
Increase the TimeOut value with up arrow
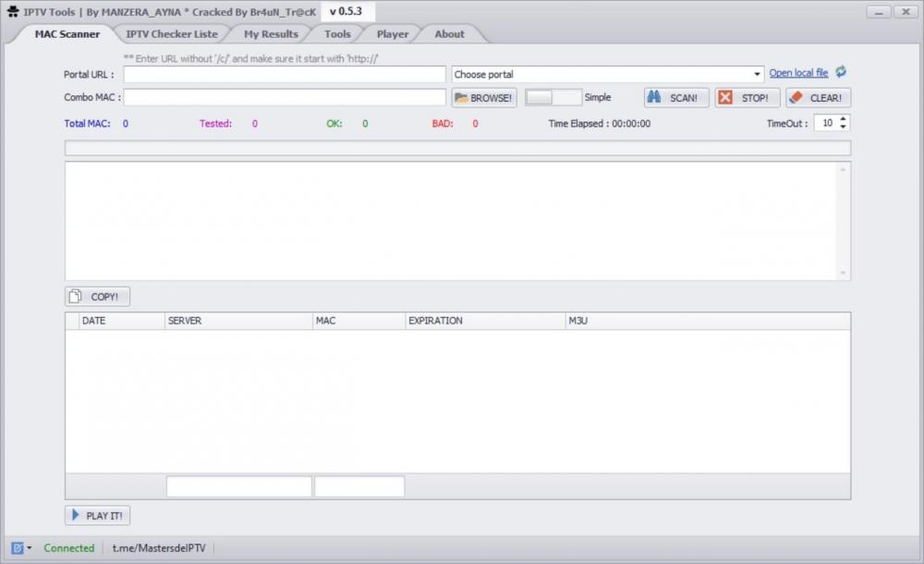click(844, 118)
